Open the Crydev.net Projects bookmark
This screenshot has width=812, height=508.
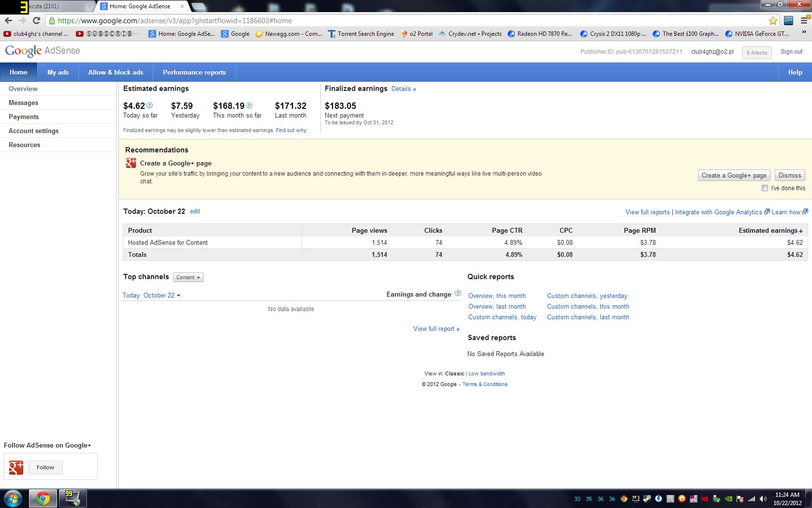(x=470, y=34)
